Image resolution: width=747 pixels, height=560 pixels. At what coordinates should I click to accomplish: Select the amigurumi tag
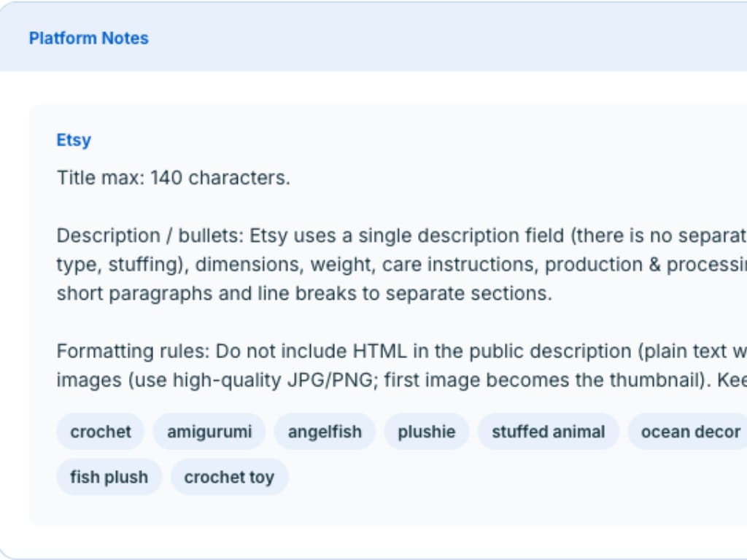pos(209,431)
